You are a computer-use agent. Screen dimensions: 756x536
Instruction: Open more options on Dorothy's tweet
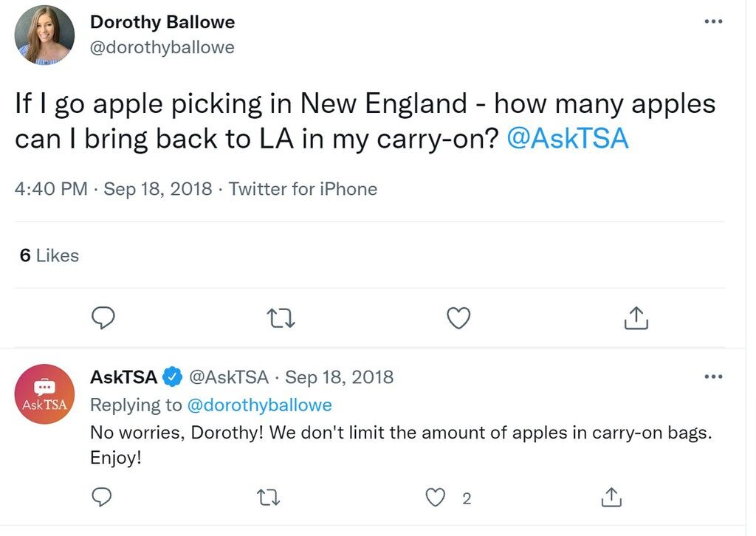pyautogui.click(x=714, y=21)
